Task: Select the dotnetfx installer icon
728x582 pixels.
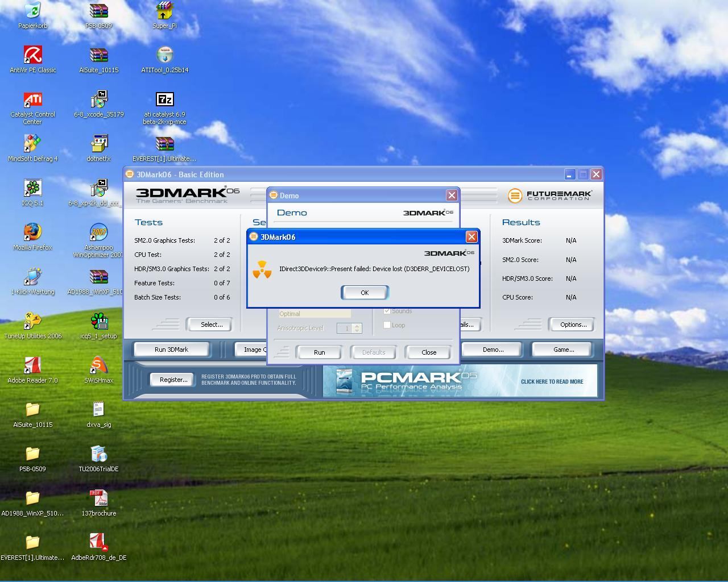Action: click(x=99, y=144)
